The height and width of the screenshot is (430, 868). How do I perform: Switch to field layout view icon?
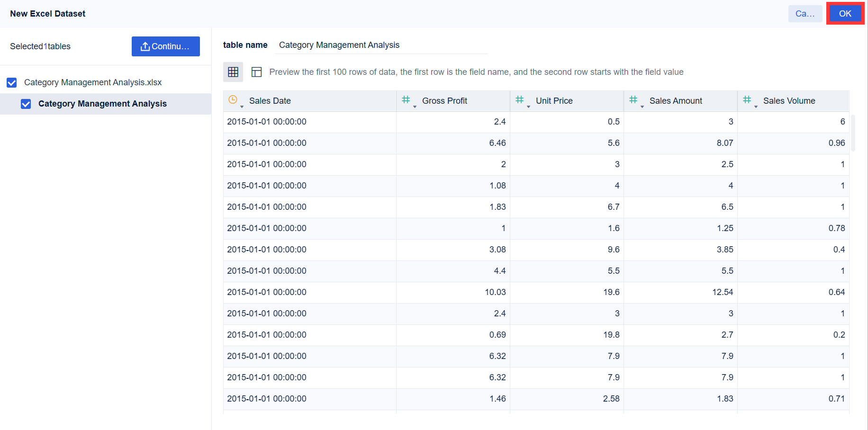point(256,72)
